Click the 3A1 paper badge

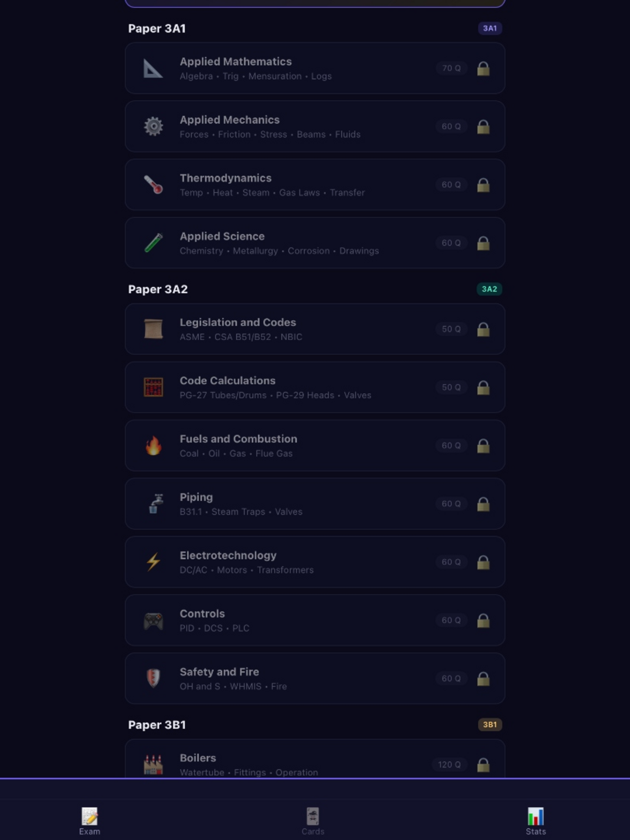point(490,28)
